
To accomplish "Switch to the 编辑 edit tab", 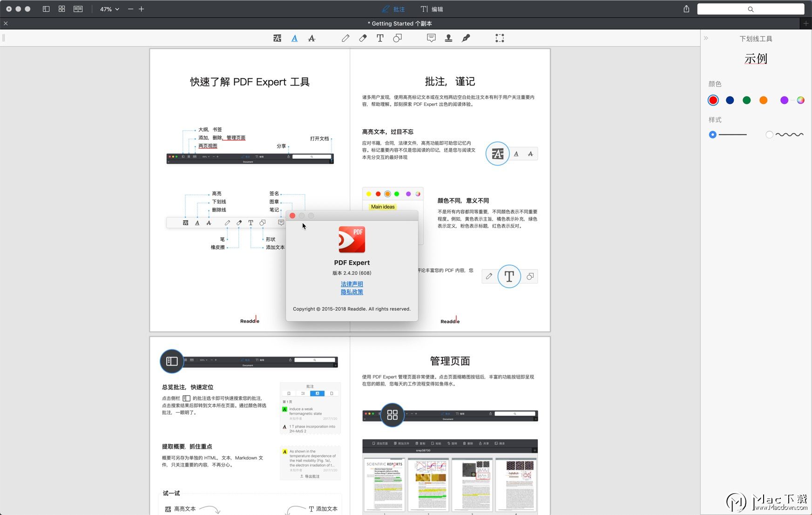I will tap(432, 9).
